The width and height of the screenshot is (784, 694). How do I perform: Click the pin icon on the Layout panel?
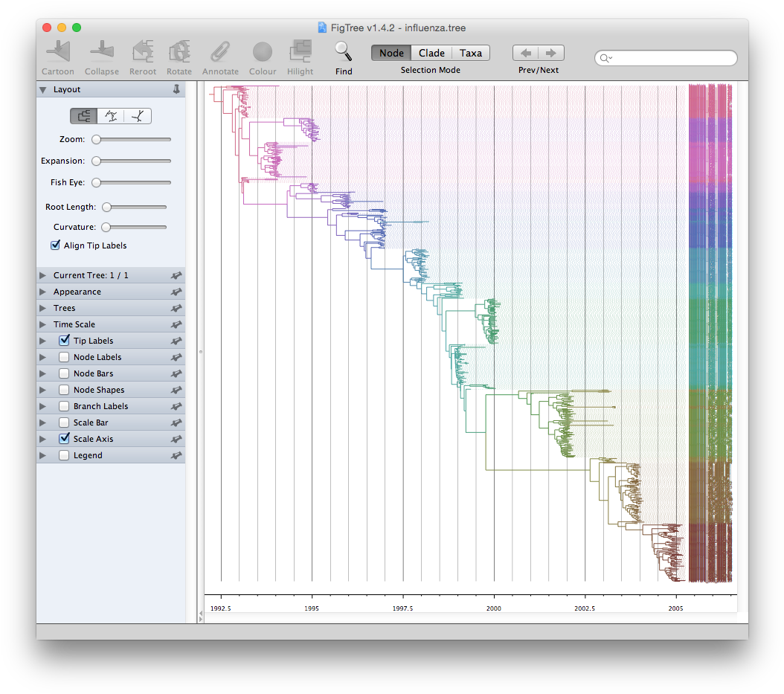click(176, 89)
